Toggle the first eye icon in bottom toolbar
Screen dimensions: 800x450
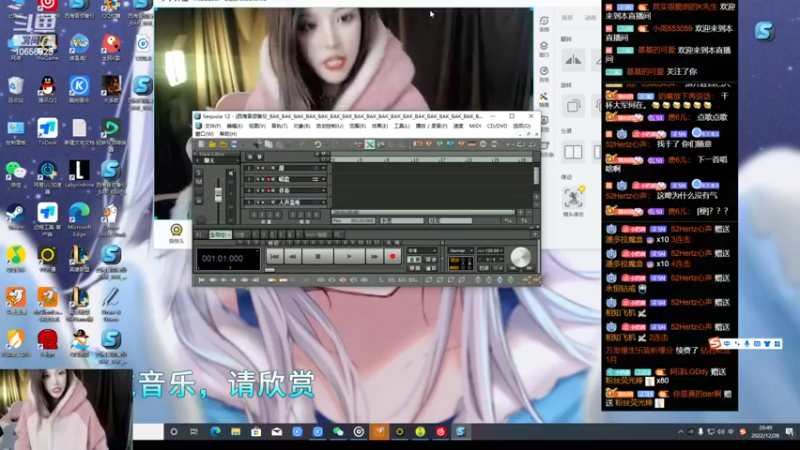(x=321, y=280)
